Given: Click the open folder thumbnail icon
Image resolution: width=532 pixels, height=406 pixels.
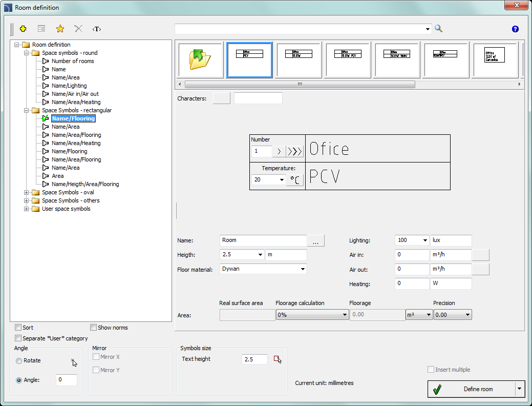Looking at the screenshot, I should pos(200,60).
